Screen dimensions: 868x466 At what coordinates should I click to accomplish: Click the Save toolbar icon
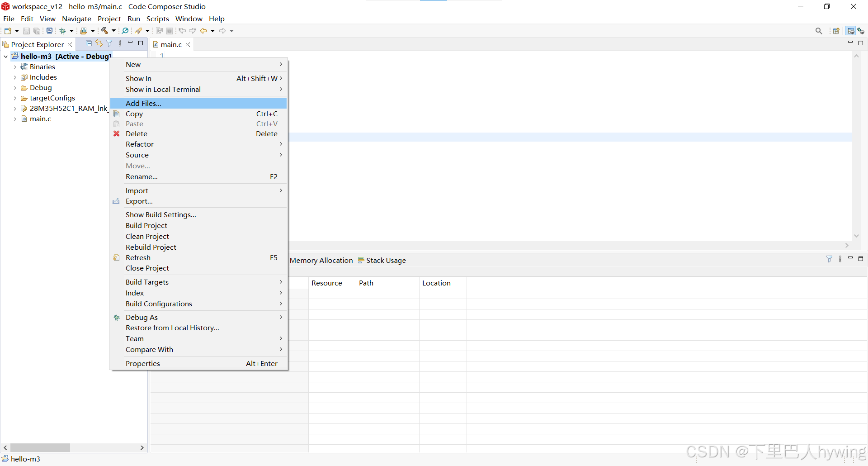(26, 31)
